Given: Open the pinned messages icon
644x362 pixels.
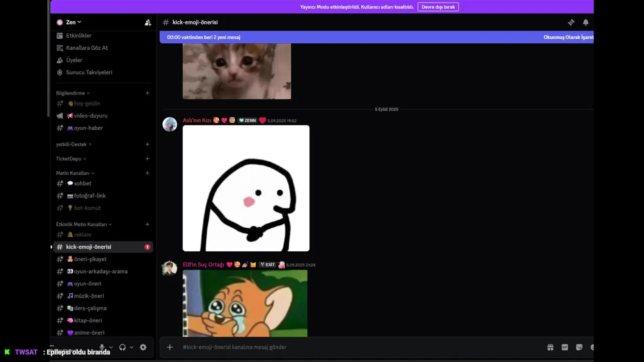Looking at the screenshot, I should tap(571, 22).
